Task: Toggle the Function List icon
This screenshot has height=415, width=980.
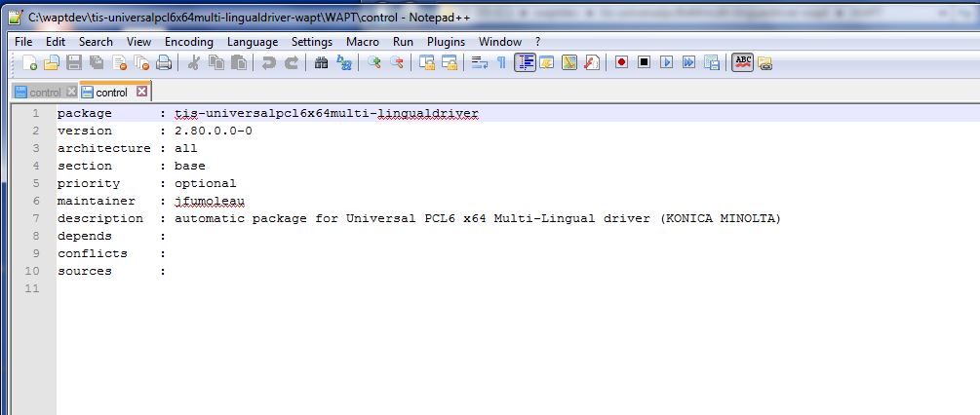Action: pyautogui.click(x=591, y=62)
